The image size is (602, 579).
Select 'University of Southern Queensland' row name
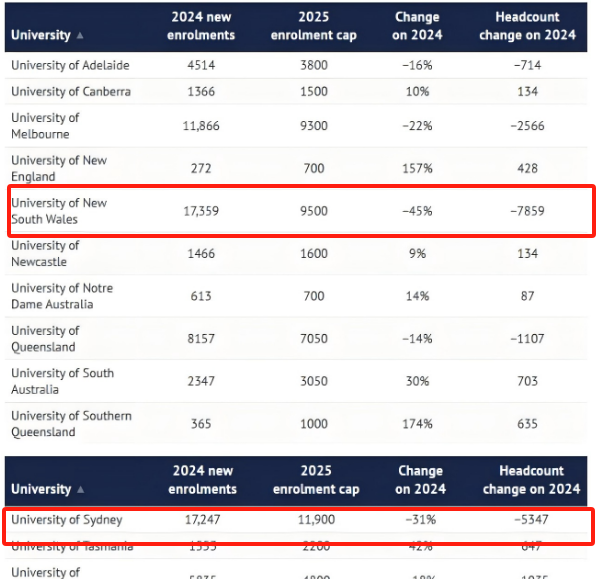pyautogui.click(x=71, y=424)
